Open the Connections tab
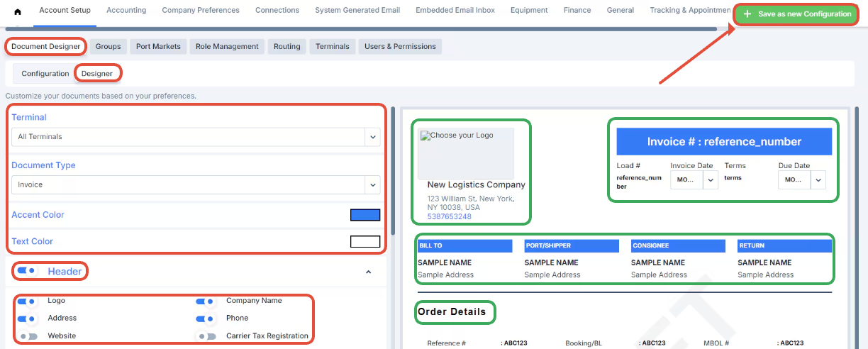Viewport: 868px width, 349px height. 277,10
